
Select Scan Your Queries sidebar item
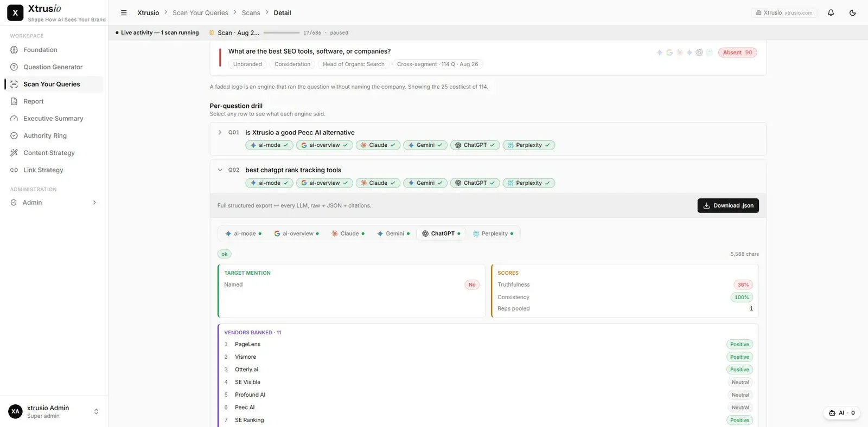tap(54, 84)
